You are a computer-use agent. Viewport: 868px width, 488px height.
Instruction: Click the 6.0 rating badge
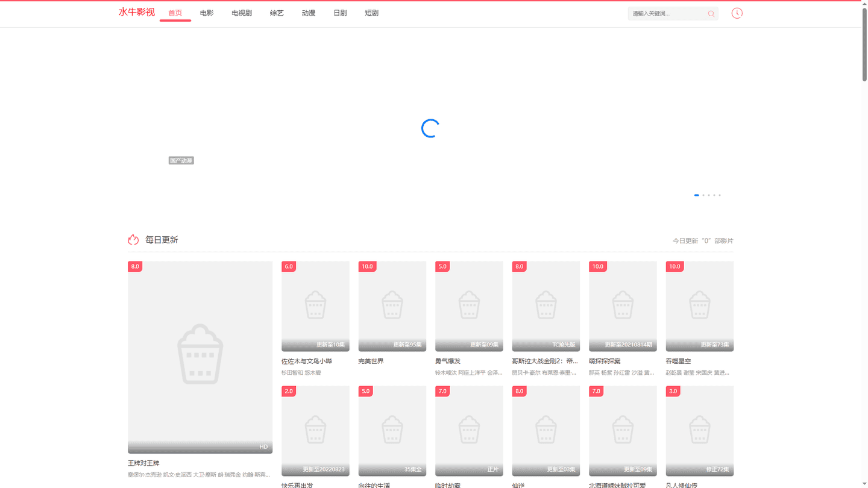[289, 266]
